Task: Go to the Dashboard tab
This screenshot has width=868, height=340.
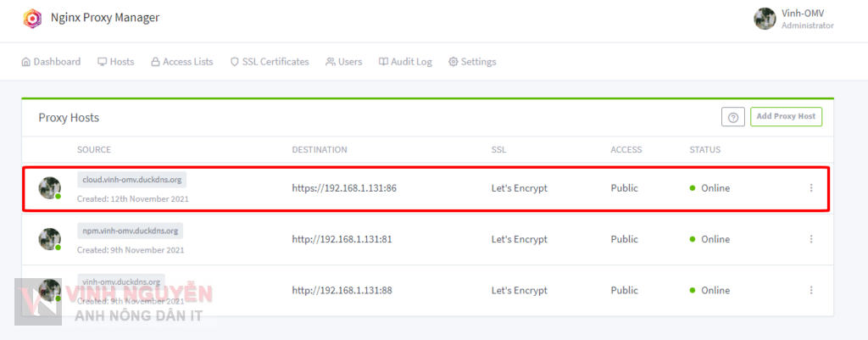Action: pyautogui.click(x=51, y=61)
